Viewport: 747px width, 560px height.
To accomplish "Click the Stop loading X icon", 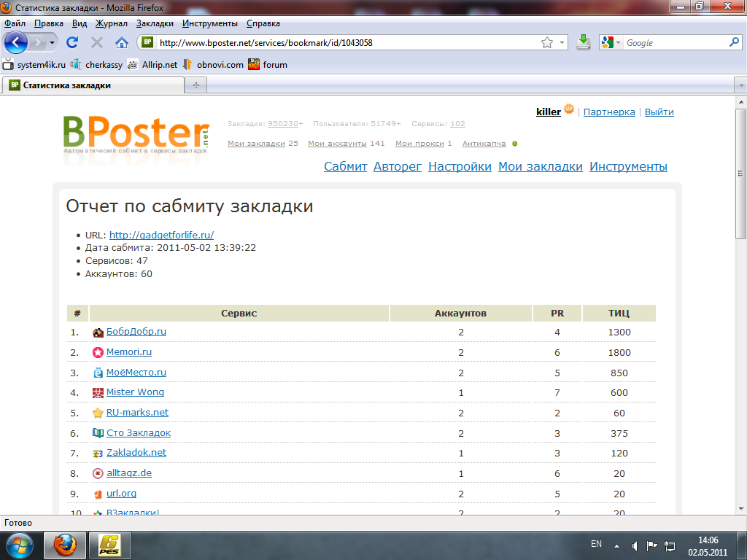I will (x=97, y=43).
